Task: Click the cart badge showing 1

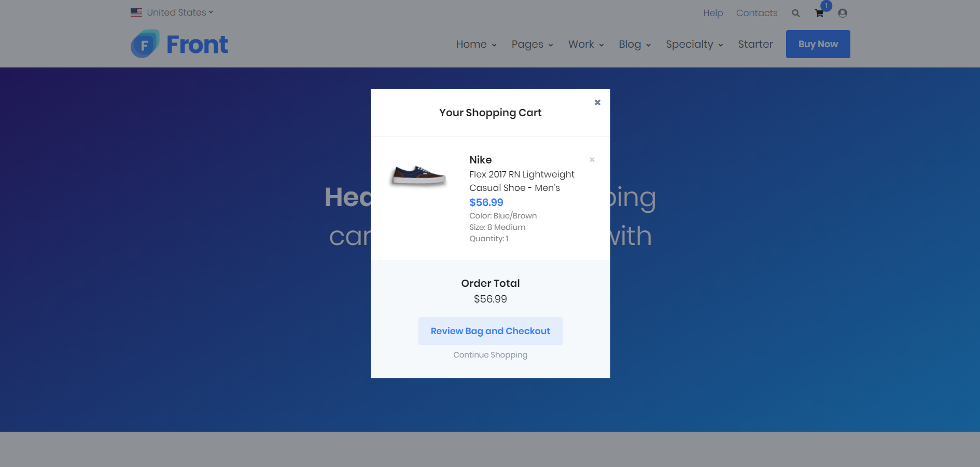Action: click(826, 6)
